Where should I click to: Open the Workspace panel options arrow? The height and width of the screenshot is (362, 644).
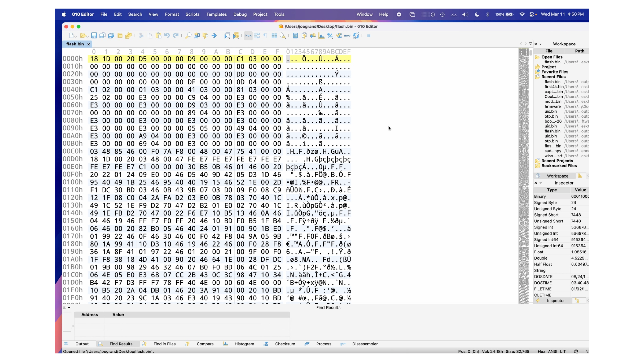(x=541, y=44)
